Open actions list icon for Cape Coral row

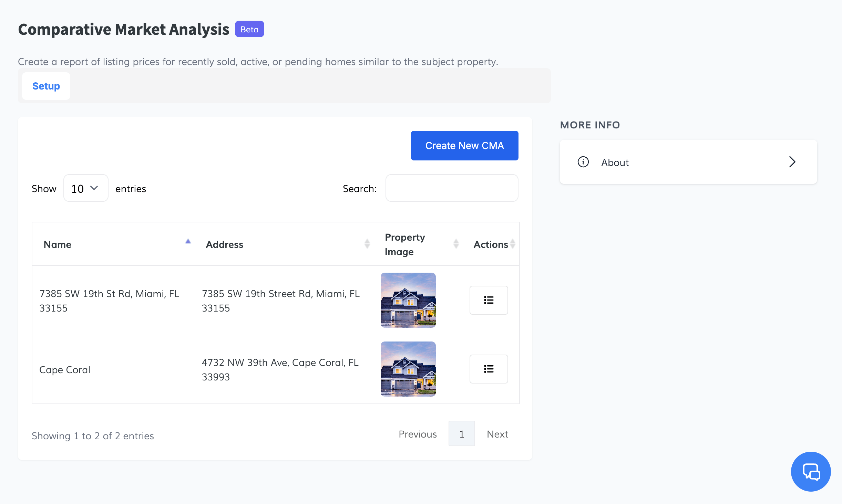488,369
